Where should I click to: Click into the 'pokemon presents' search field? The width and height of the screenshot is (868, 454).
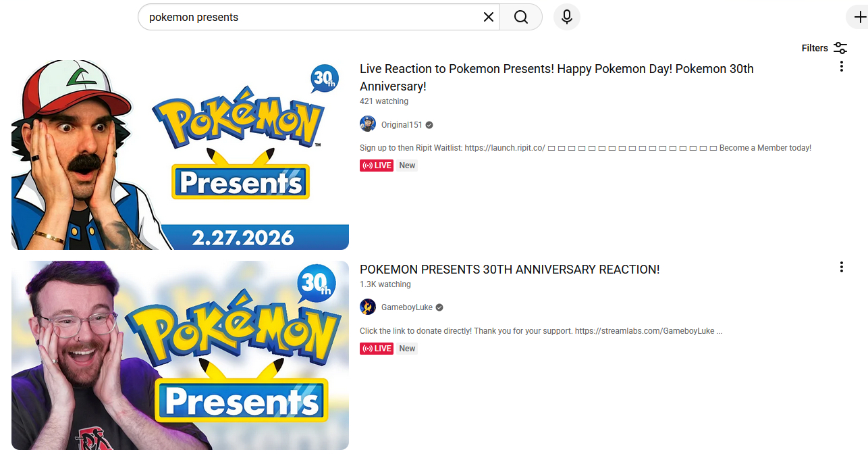click(x=310, y=17)
